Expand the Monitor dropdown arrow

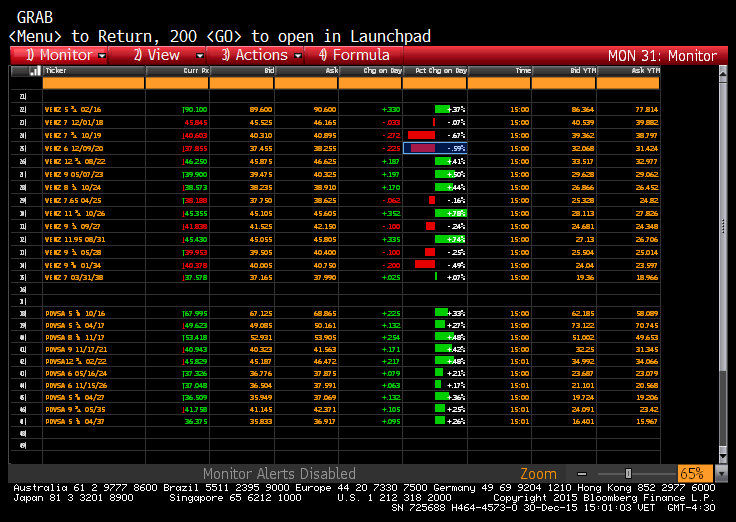[102, 56]
